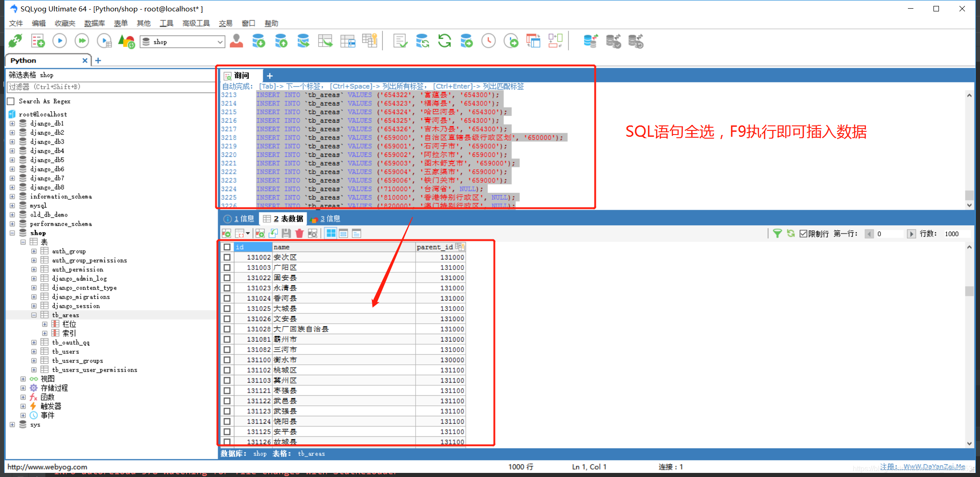Toggle the Search As Regex checkbox
The height and width of the screenshot is (477, 980).
tap(11, 101)
